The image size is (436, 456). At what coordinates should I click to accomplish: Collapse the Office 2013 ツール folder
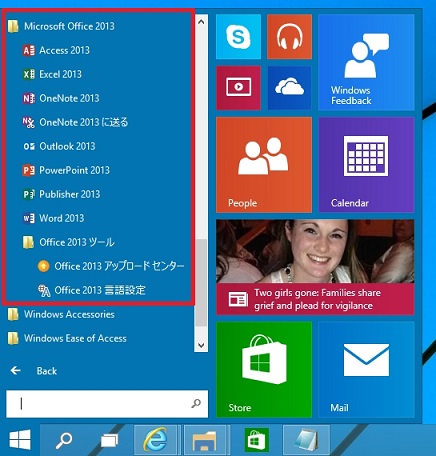(68, 242)
